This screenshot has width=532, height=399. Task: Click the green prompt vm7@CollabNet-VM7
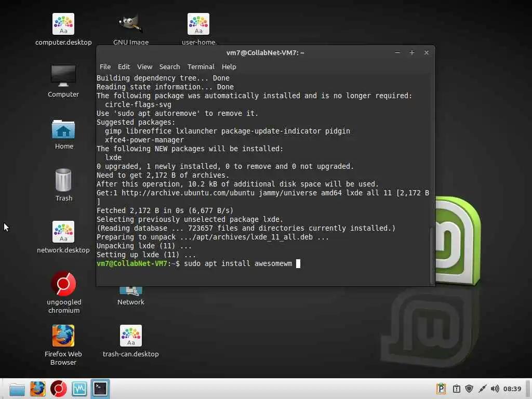pos(132,263)
